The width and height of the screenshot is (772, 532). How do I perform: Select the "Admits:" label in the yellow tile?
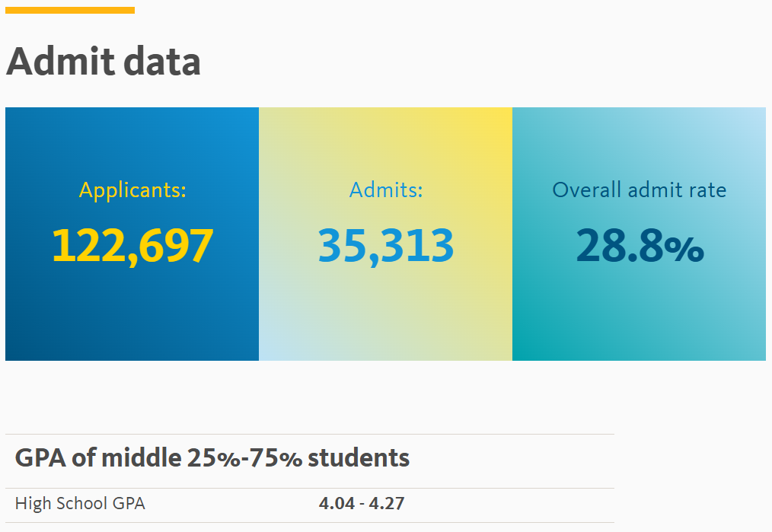click(386, 190)
